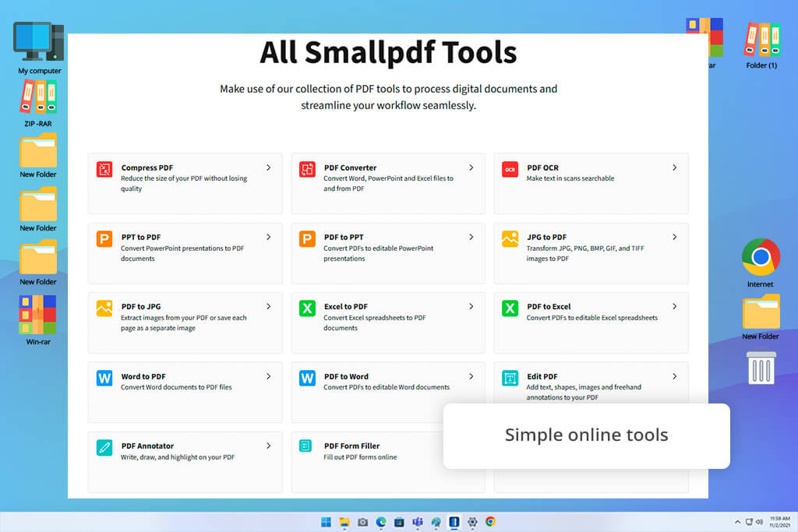Screen dimensions: 798x532
Task: Open File Explorer from the taskbar
Action: [344, 522]
